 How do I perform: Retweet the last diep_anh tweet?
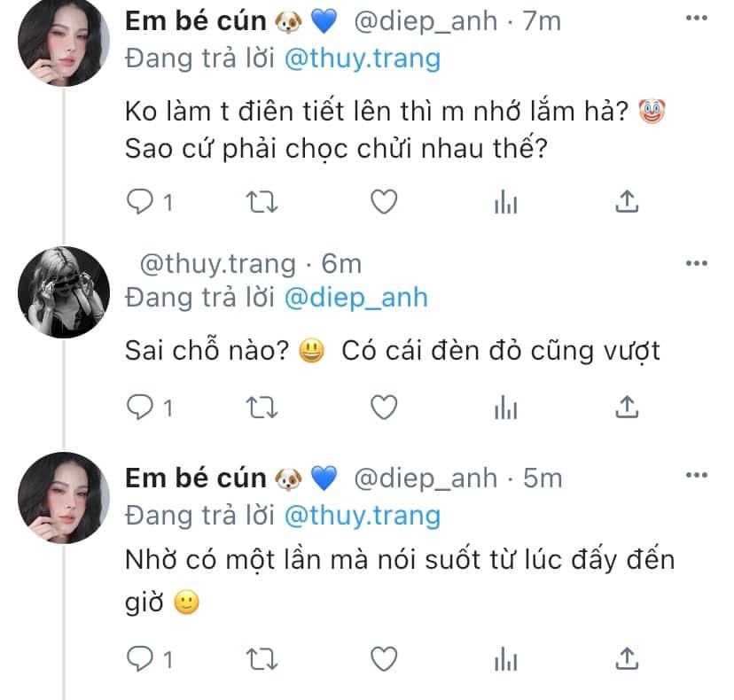click(x=262, y=658)
